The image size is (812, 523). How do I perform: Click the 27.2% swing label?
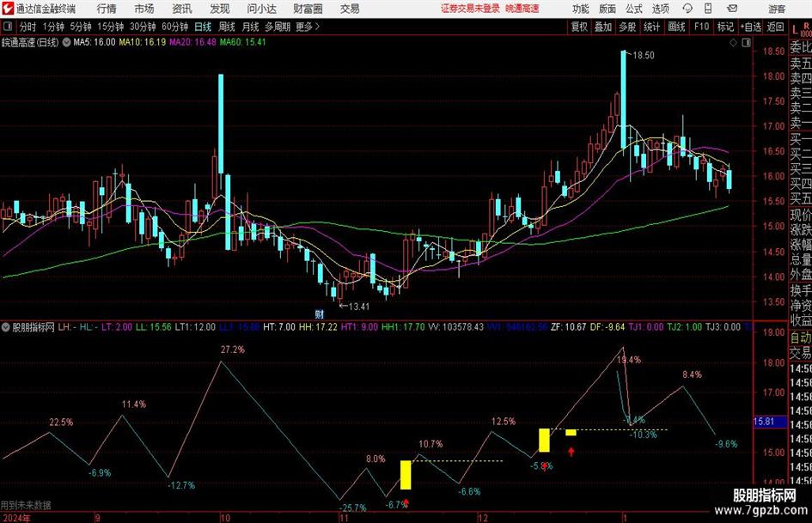233,350
